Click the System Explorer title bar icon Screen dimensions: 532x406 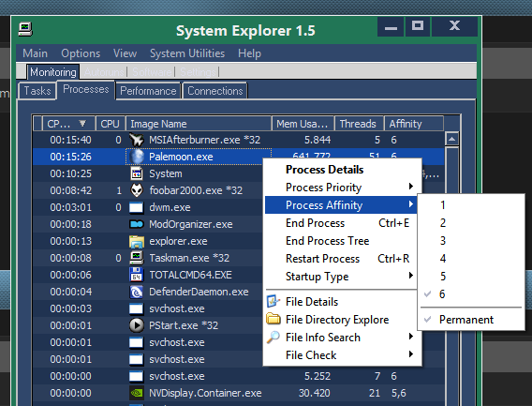coord(25,29)
